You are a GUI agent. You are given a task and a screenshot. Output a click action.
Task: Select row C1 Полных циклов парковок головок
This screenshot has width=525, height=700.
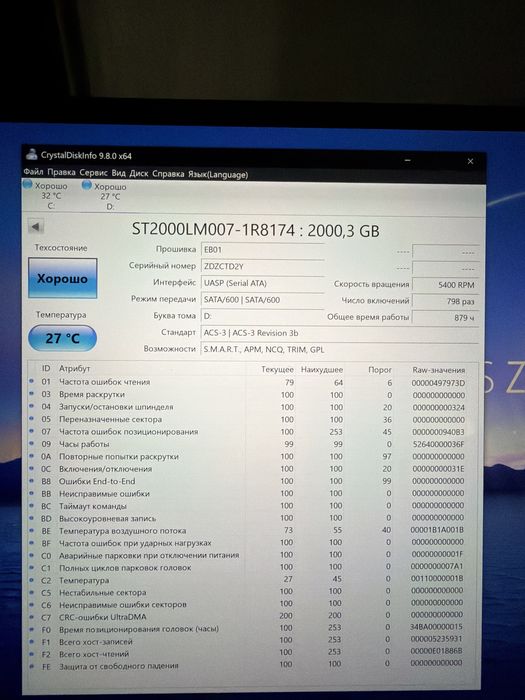(252, 567)
